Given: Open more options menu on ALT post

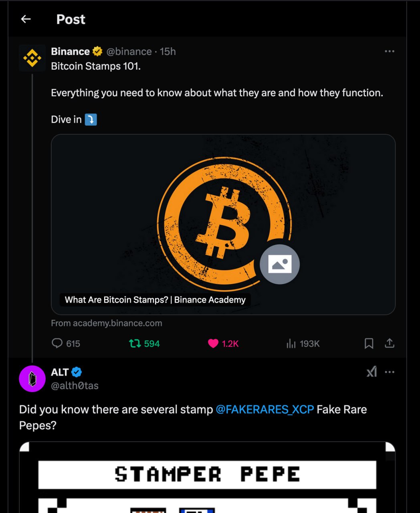Looking at the screenshot, I should [x=389, y=372].
